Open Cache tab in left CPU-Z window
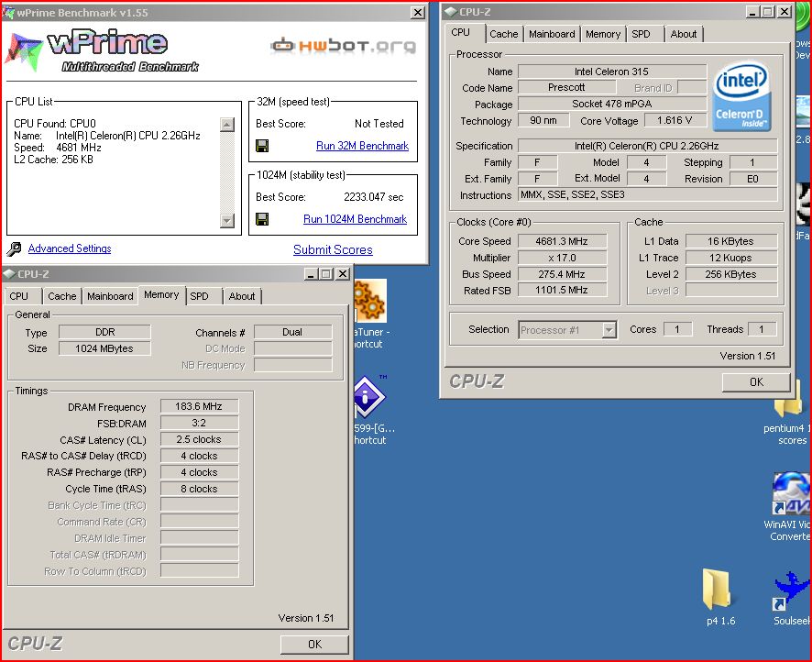 pyautogui.click(x=61, y=296)
